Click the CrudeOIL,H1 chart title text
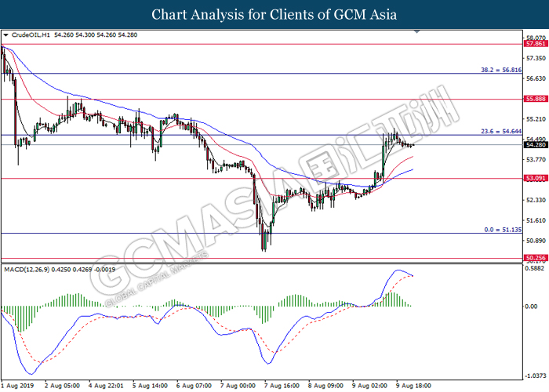The height and width of the screenshot is (392, 549). (x=31, y=35)
